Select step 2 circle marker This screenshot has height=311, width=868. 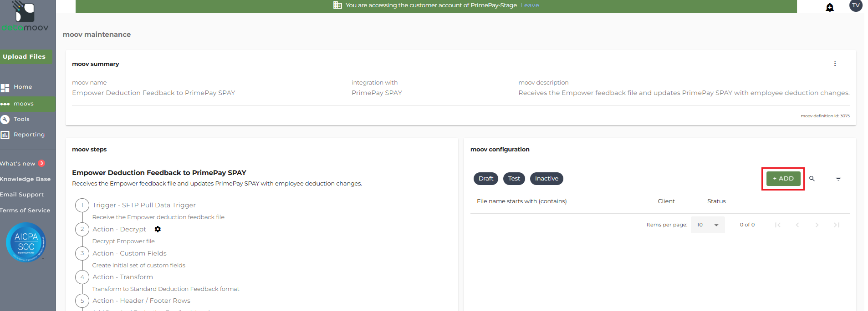pos(82,229)
